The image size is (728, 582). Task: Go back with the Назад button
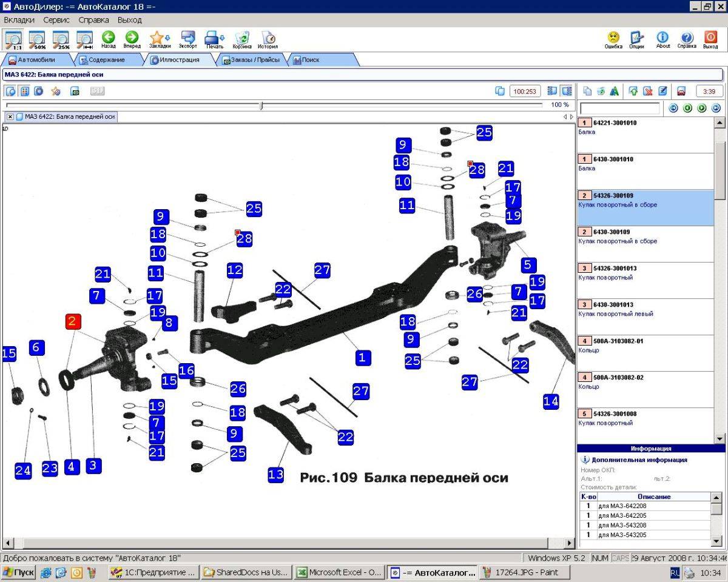[x=109, y=39]
